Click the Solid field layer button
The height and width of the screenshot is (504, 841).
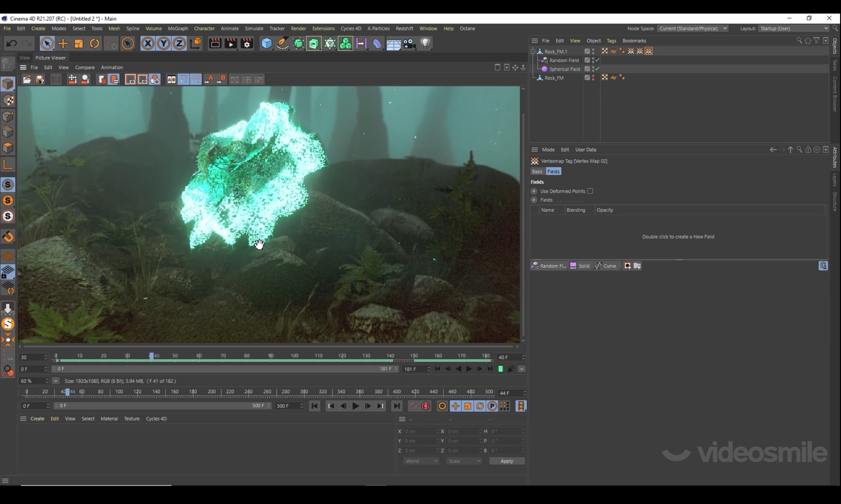580,266
